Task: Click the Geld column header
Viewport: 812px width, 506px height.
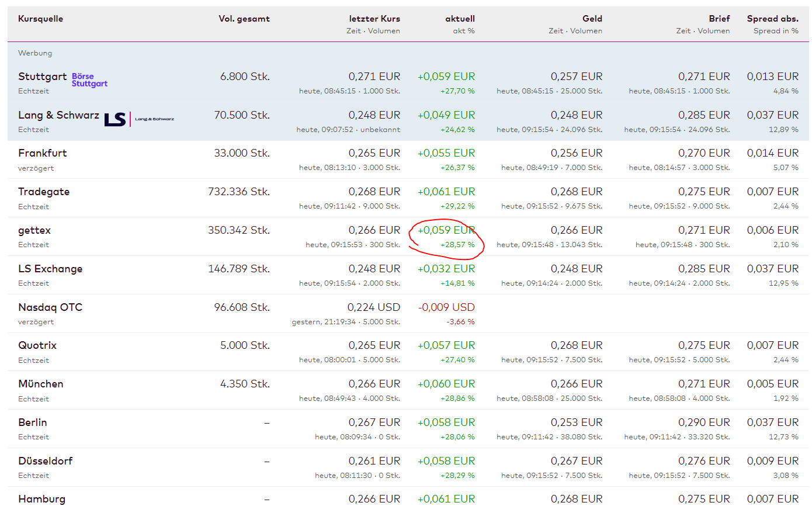Action: [x=592, y=19]
